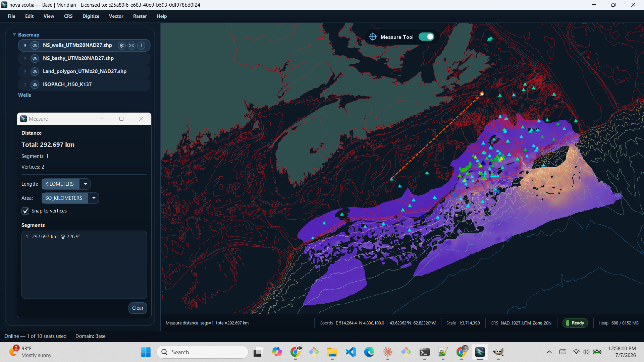Hide the NS_wells_UTMz20NAD27.shp layer
644x362 pixels.
click(x=35, y=46)
